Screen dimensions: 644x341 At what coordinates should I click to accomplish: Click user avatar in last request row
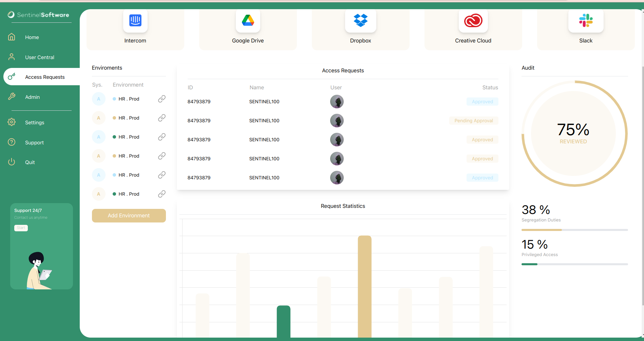337,178
